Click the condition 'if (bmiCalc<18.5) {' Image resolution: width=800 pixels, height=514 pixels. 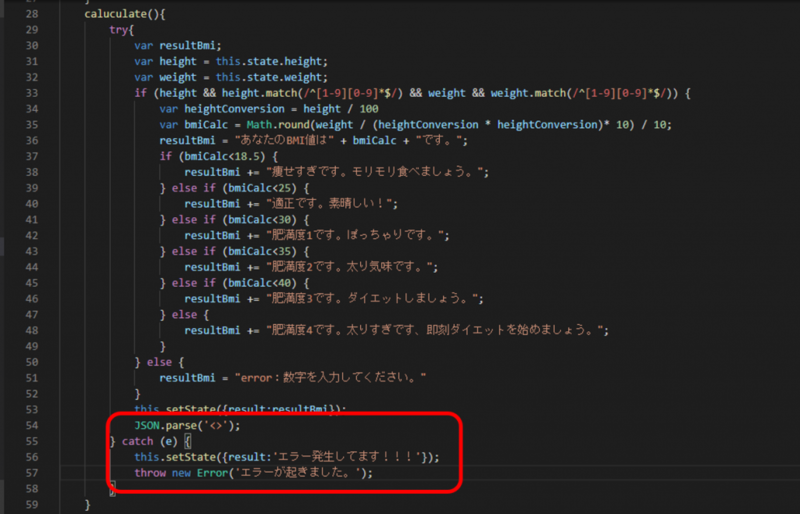(218, 157)
